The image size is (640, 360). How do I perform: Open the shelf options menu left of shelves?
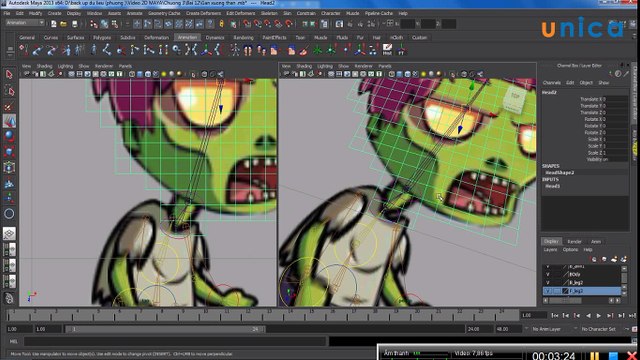10,51
